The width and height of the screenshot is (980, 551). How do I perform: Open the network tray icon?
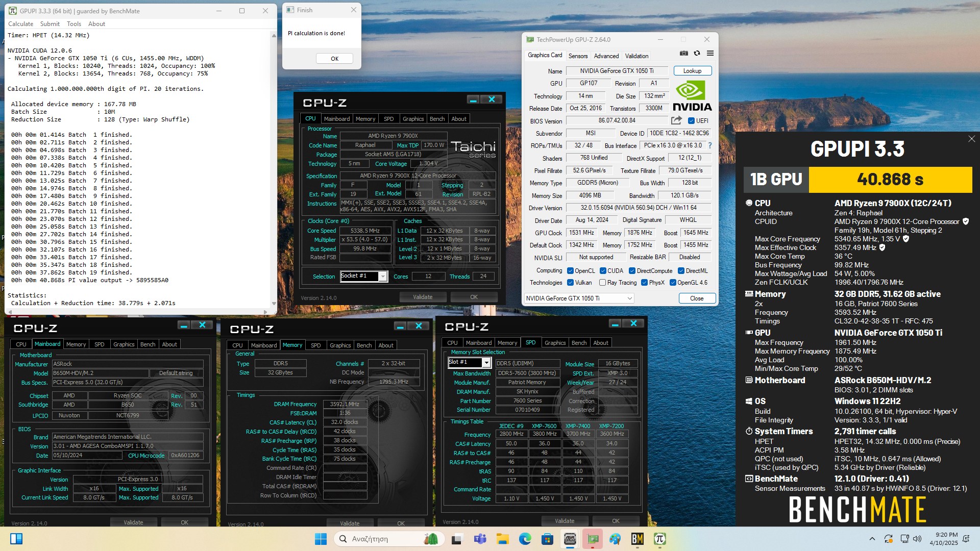point(904,539)
